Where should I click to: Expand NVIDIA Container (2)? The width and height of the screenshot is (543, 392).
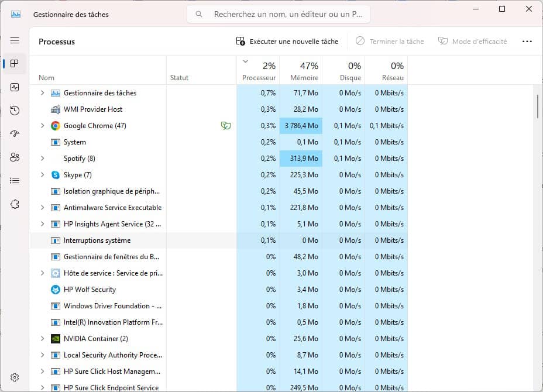[x=42, y=339]
